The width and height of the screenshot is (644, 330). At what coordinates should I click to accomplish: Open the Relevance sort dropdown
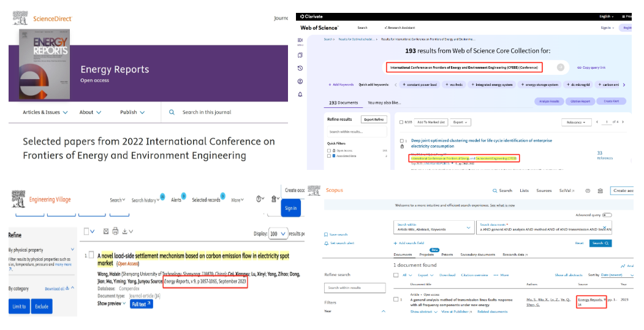pos(578,122)
